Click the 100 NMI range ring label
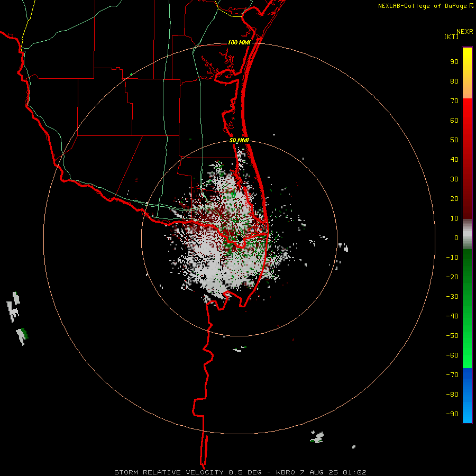This screenshot has height=476, width=476. pyautogui.click(x=239, y=42)
